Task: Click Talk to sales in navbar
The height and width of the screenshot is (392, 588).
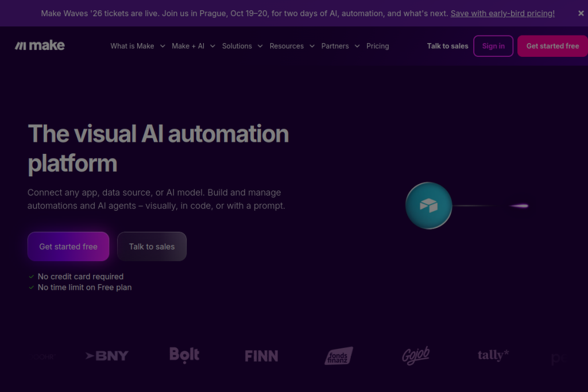Action: (447, 46)
